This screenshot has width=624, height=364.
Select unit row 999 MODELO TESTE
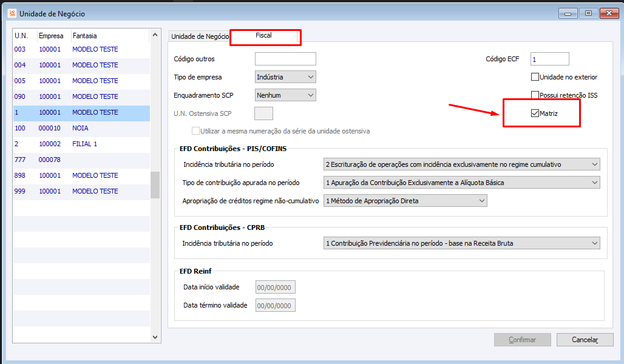pyautogui.click(x=81, y=191)
